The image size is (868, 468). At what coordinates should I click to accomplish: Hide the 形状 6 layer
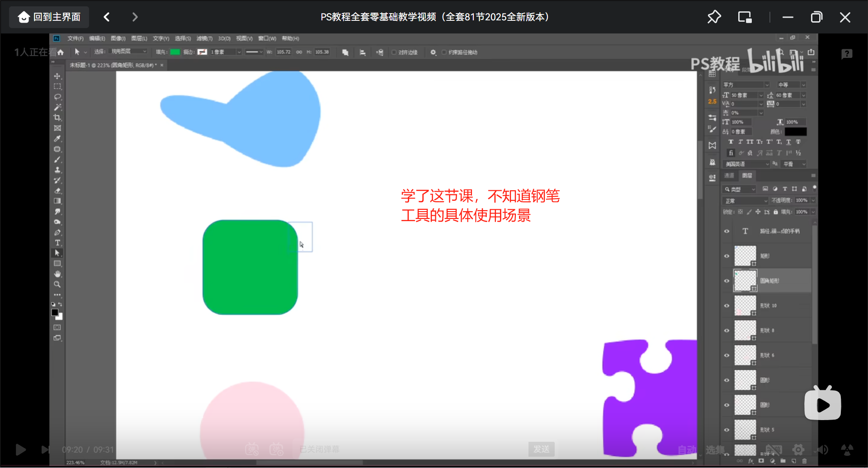[x=727, y=355]
